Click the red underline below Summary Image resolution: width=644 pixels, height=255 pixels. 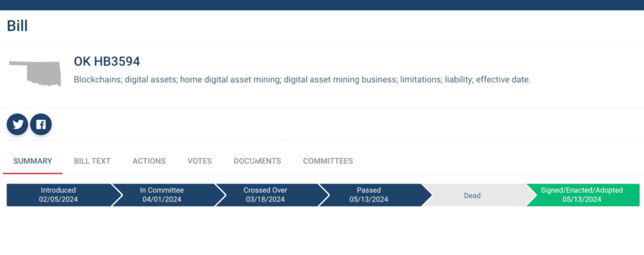coord(33,173)
